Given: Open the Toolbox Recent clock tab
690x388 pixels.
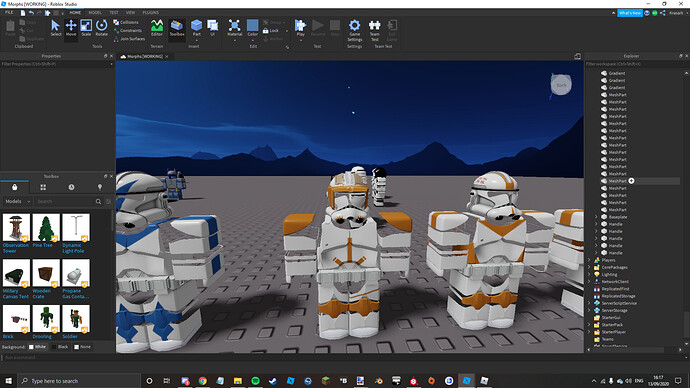Looking at the screenshot, I should click(71, 187).
